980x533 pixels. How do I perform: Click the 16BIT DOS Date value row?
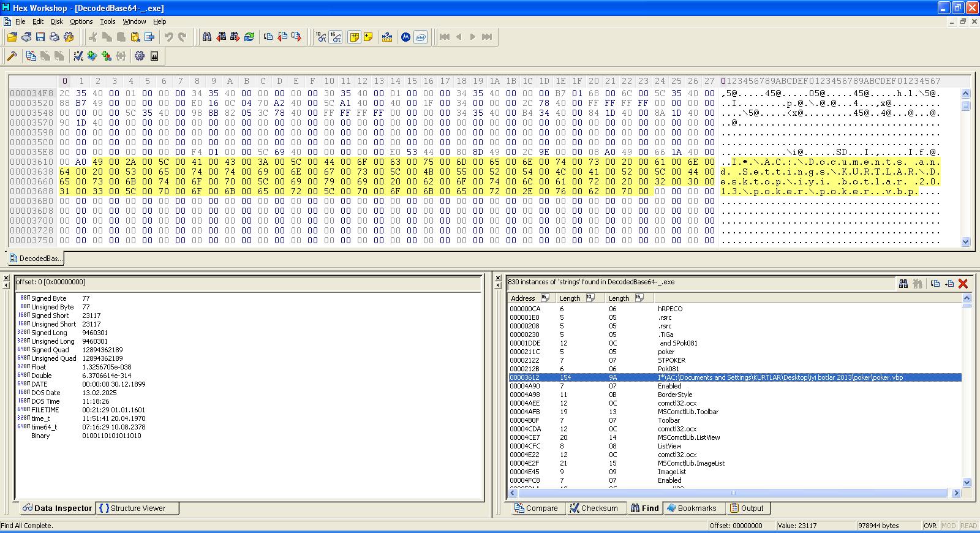249,393
